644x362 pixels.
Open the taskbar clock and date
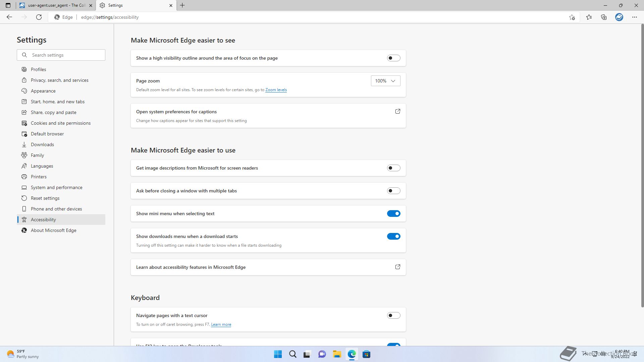(620, 354)
